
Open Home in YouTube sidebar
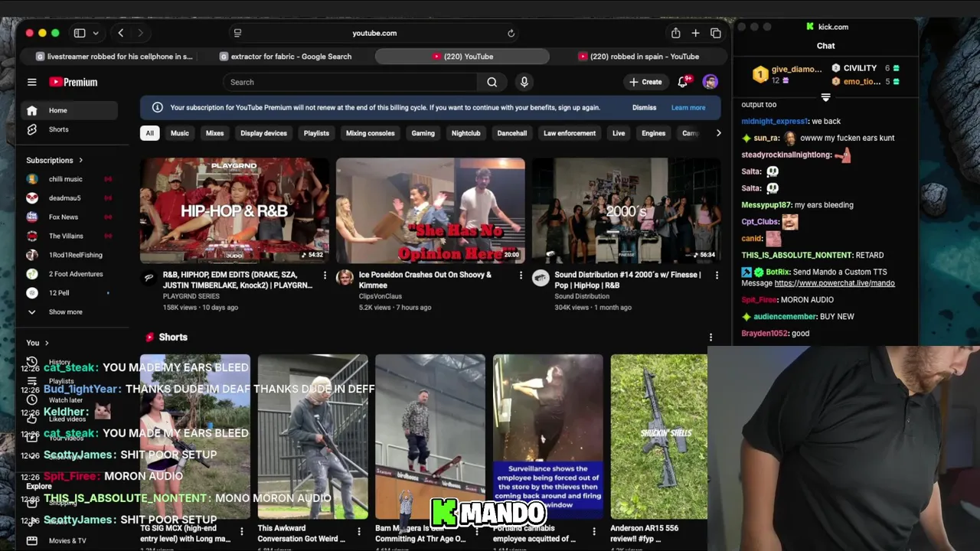pos(70,110)
